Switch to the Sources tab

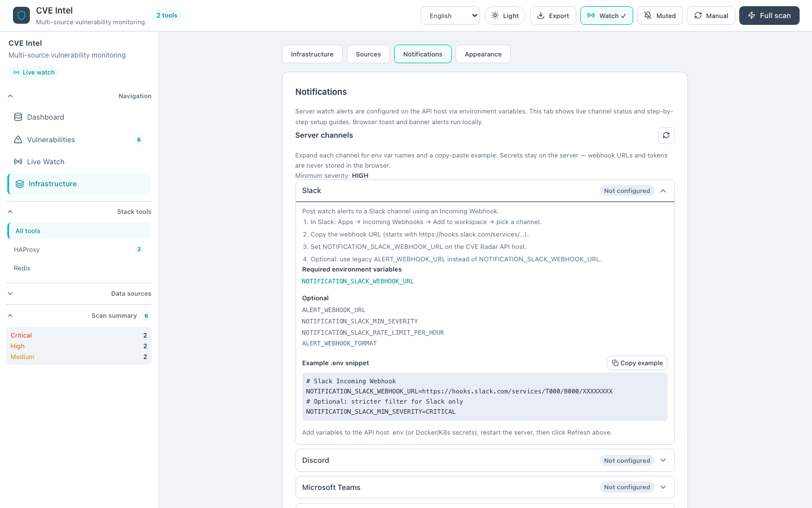pyautogui.click(x=368, y=54)
